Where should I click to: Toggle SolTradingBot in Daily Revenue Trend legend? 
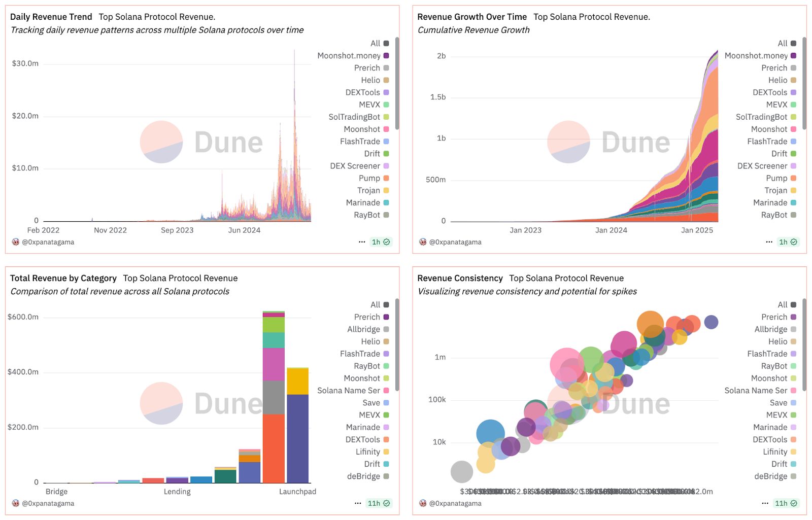coord(359,117)
